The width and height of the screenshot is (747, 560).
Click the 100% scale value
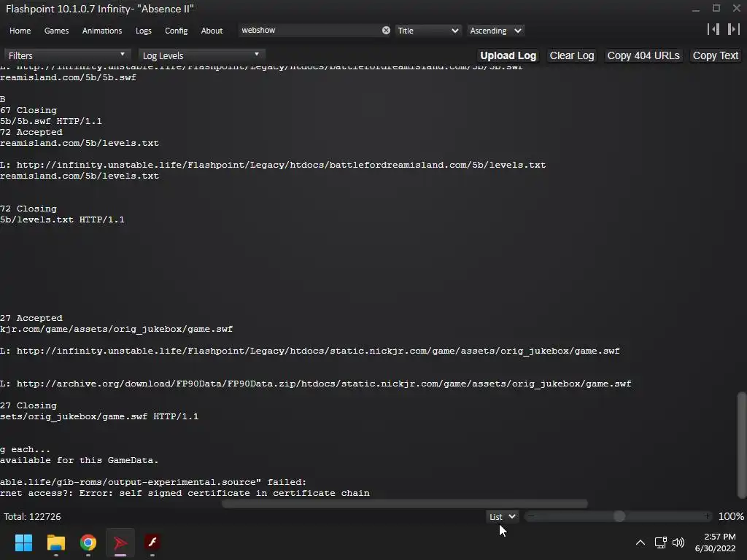coord(731,517)
